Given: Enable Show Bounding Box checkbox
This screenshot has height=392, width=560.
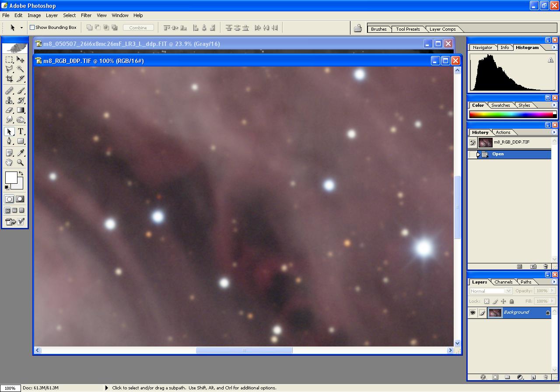Looking at the screenshot, I should [x=32, y=28].
